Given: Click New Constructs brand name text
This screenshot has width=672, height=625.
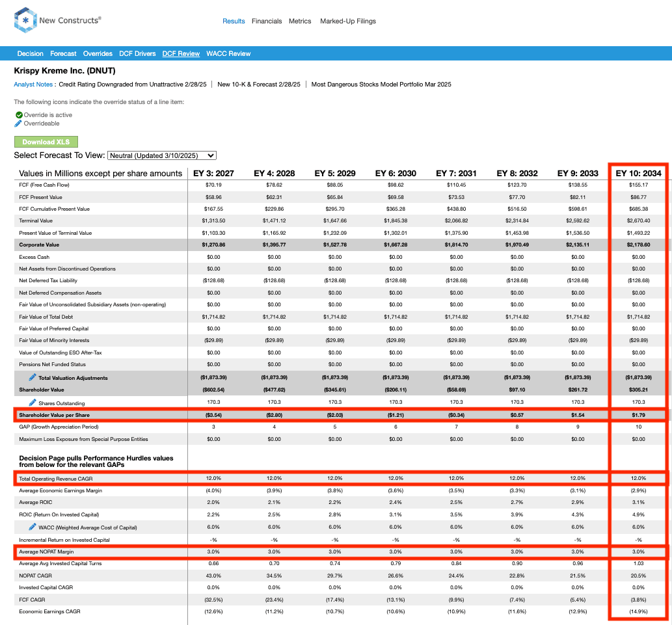Looking at the screenshot, I should coord(70,20).
